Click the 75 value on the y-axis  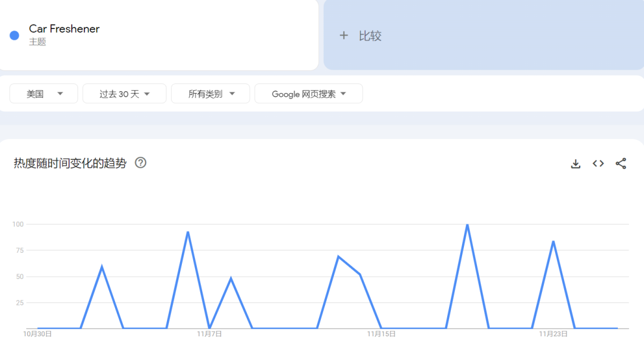pos(20,250)
